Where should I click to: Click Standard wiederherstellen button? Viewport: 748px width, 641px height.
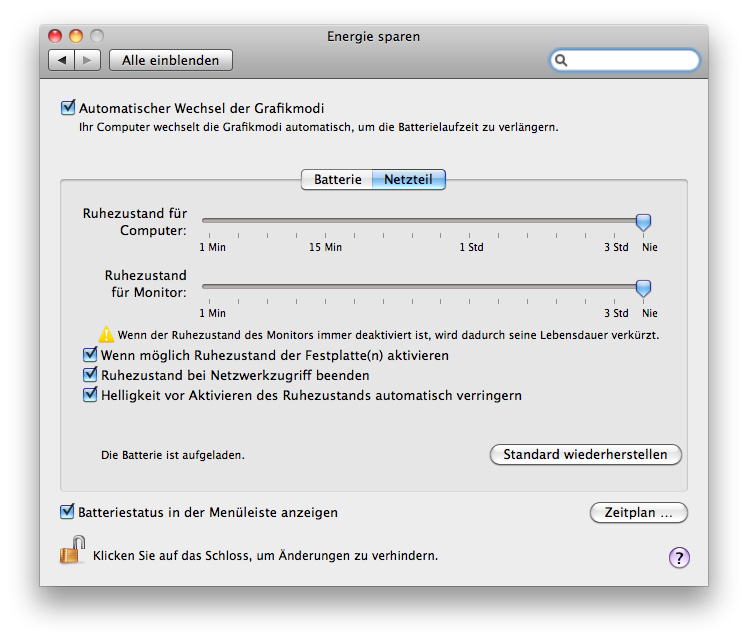click(x=585, y=455)
